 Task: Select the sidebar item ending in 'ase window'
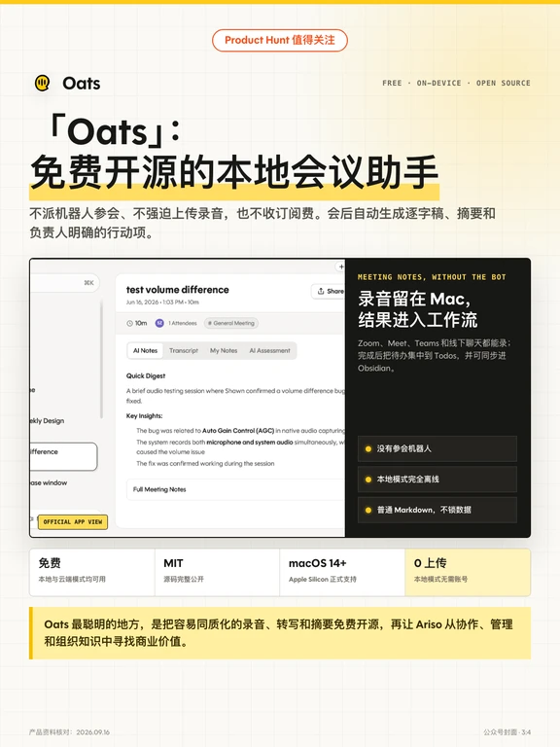49,482
